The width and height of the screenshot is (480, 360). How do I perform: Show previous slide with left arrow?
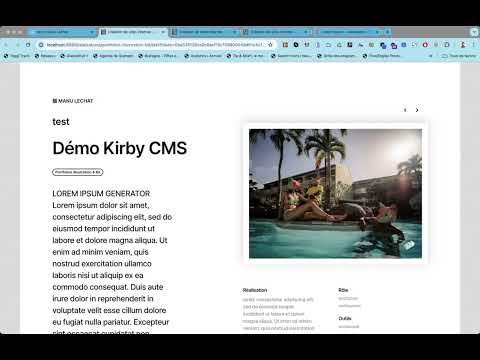[405, 110]
